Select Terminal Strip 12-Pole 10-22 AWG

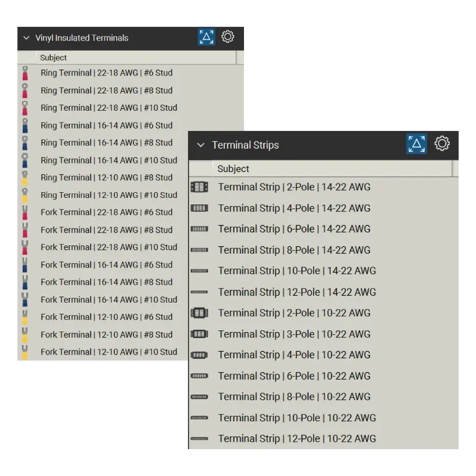click(x=297, y=439)
